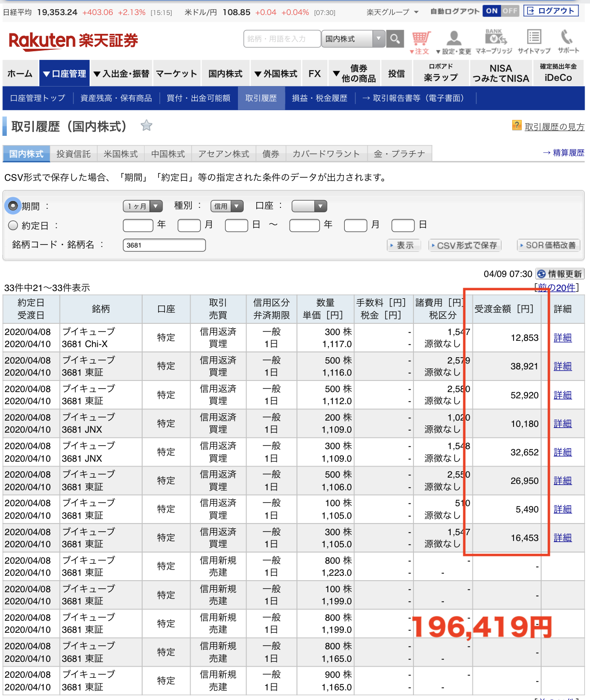Click the 銘柄コード input field containing 3681
This screenshot has width=590, height=700.
pos(164,245)
